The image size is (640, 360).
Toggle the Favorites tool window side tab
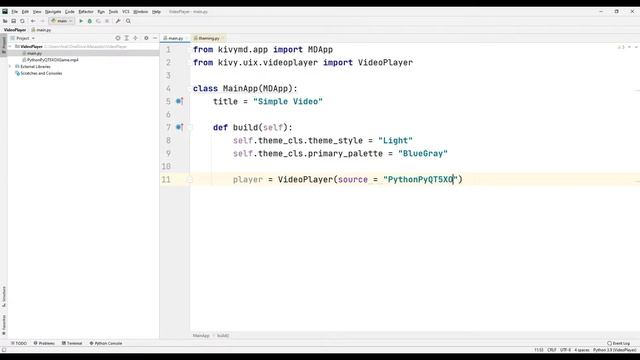point(4,324)
